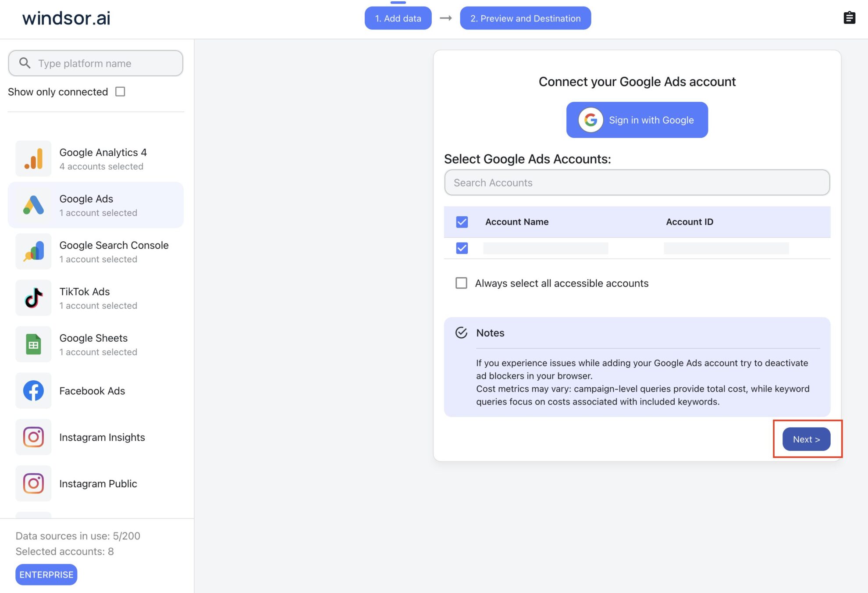Click the Google G logo icon
Image resolution: width=868 pixels, height=593 pixels.
click(591, 120)
